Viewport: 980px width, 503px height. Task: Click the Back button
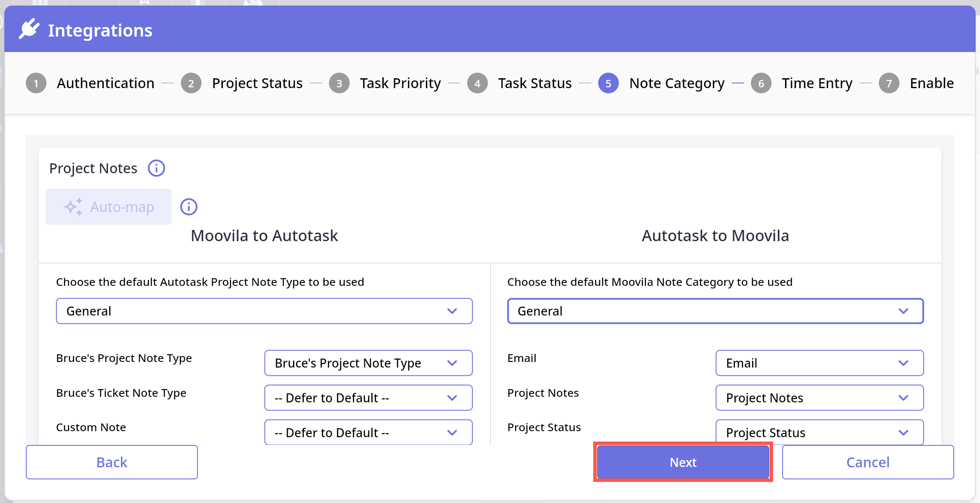point(112,462)
